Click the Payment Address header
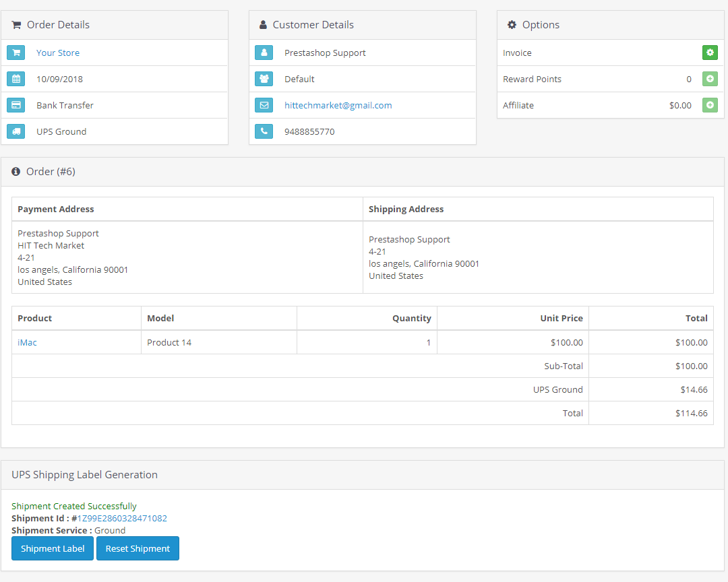Viewport: 728px width, 582px height. coord(56,209)
